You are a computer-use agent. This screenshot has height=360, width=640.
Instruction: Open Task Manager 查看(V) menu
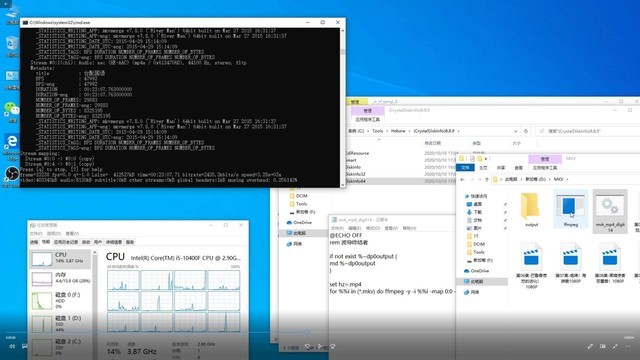tap(72, 233)
